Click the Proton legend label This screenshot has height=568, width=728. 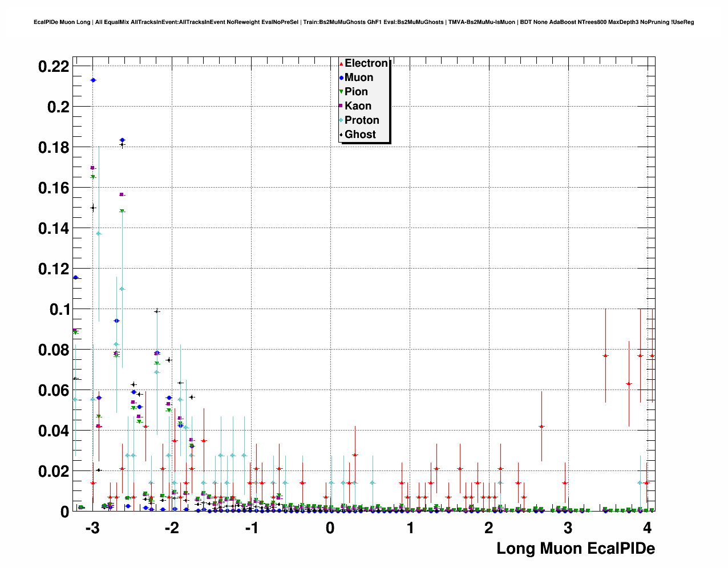tap(362, 120)
